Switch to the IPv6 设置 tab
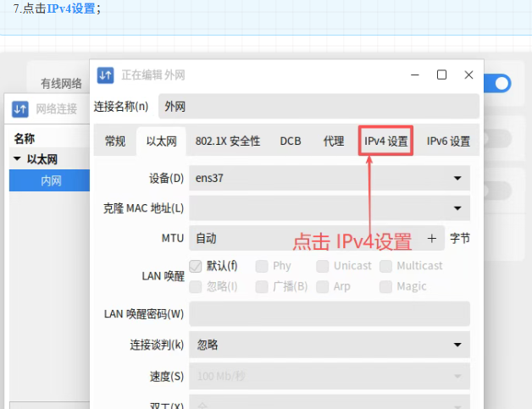This screenshot has height=409, width=532. pyautogui.click(x=448, y=141)
